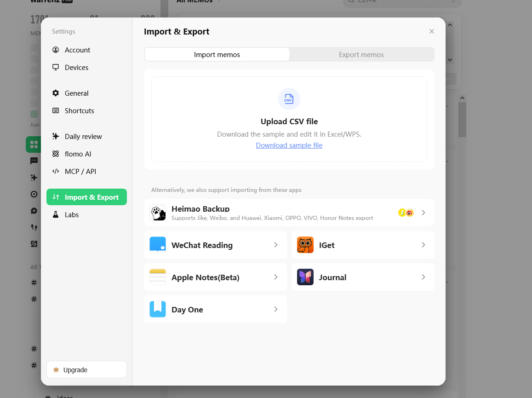Screen dimensions: 532x398
Task: Click background memo editor scroll-down arrow
Action: click(450, 60)
